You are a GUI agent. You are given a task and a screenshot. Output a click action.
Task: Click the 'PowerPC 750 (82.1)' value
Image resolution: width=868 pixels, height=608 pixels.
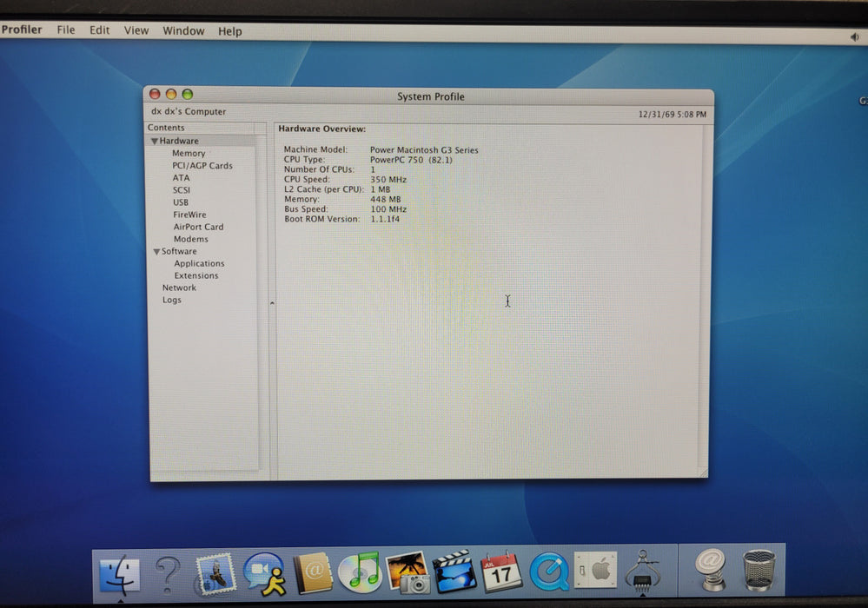tap(411, 160)
